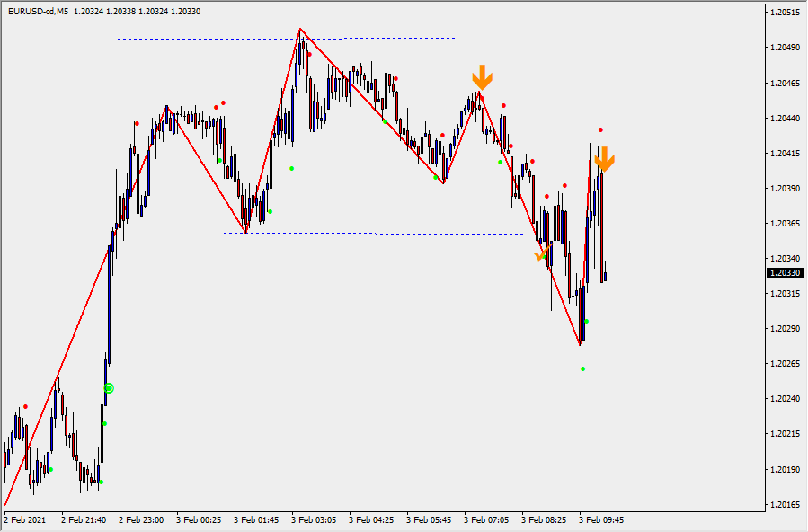Click the lowest green dot under the rightmost trough
This screenshot has width=808, height=532.
(582, 368)
